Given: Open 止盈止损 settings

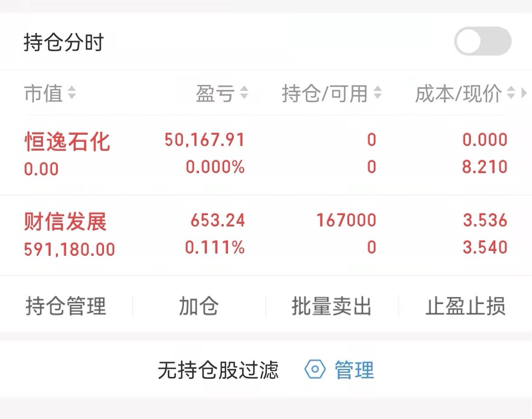Looking at the screenshot, I should (465, 306).
